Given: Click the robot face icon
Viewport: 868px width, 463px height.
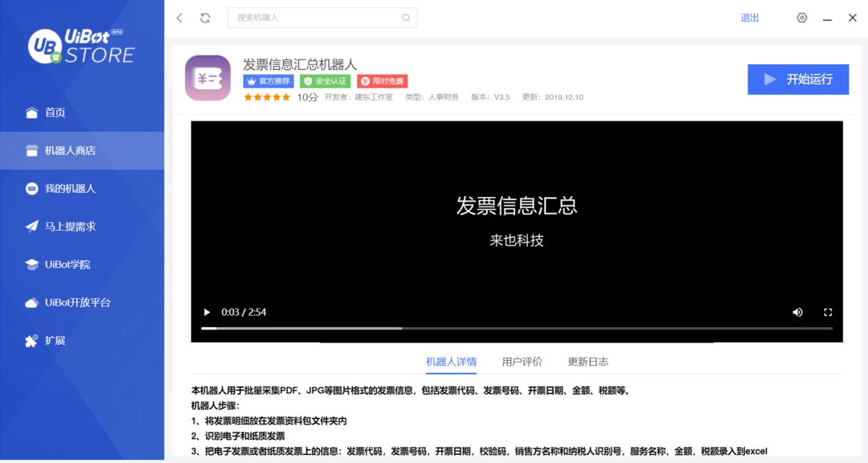Looking at the screenshot, I should click(x=31, y=189).
